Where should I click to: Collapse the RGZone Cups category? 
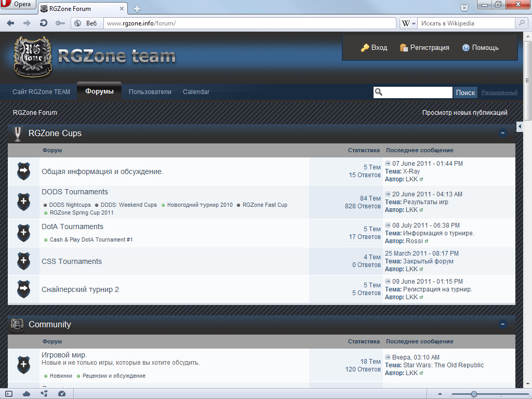click(503, 133)
